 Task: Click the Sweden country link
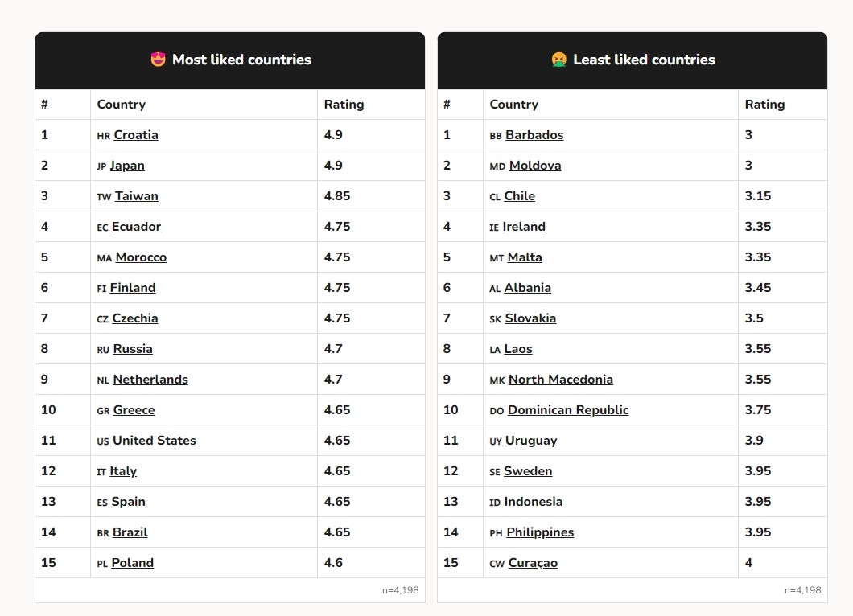[x=528, y=471]
